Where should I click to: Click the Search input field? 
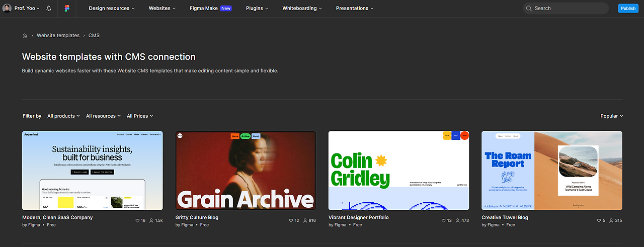click(566, 9)
